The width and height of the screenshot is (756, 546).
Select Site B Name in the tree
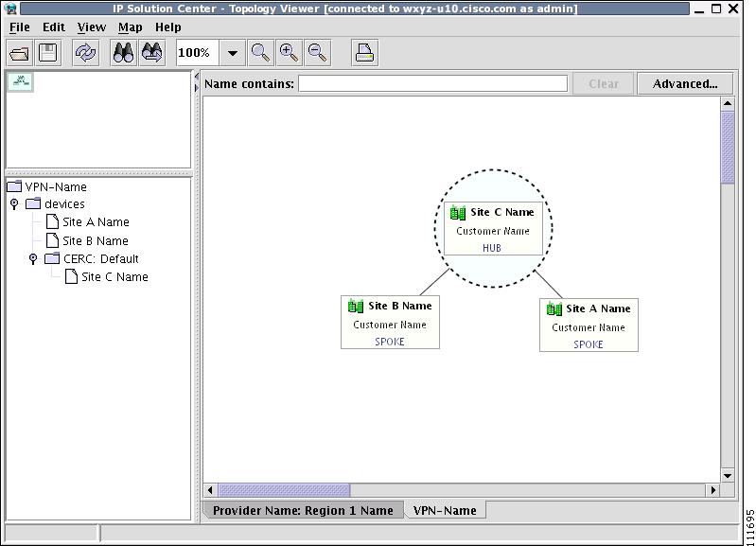(87, 240)
